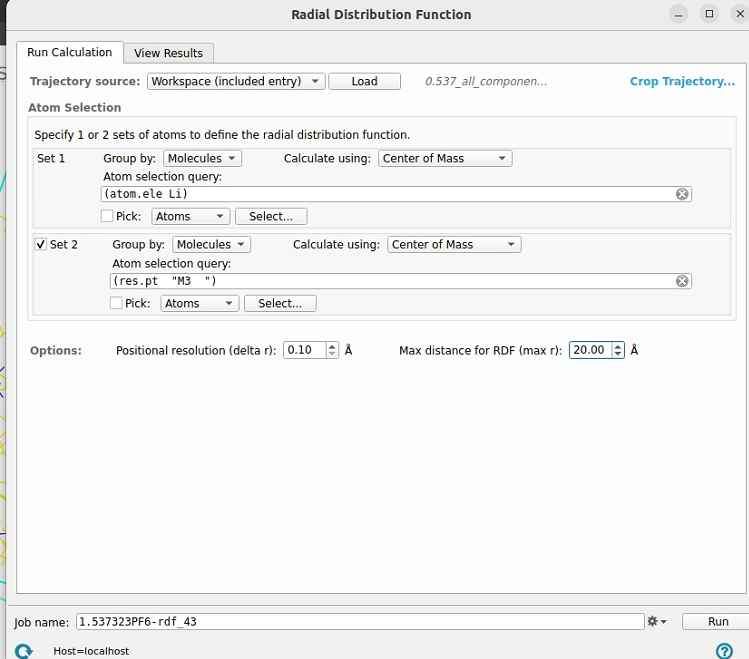Minimize the Radial Distribution Function window

coord(678,14)
